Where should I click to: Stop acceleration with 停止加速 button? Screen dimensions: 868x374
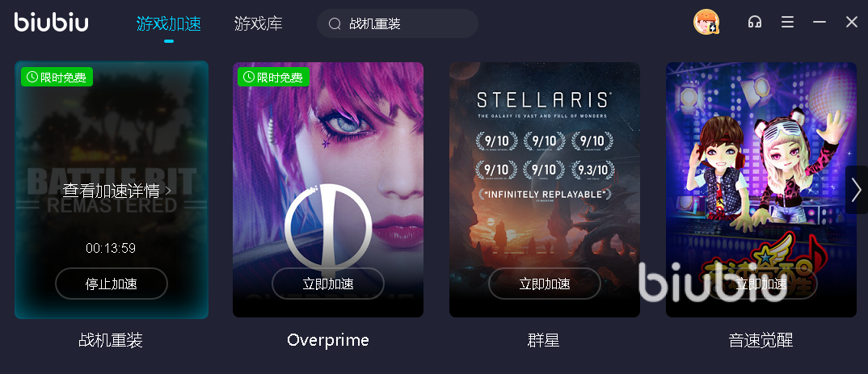click(112, 284)
